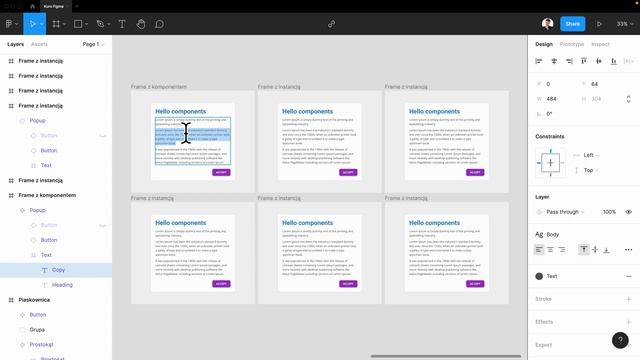Select the Text tool
The image size is (640, 360).
pyautogui.click(x=122, y=24)
